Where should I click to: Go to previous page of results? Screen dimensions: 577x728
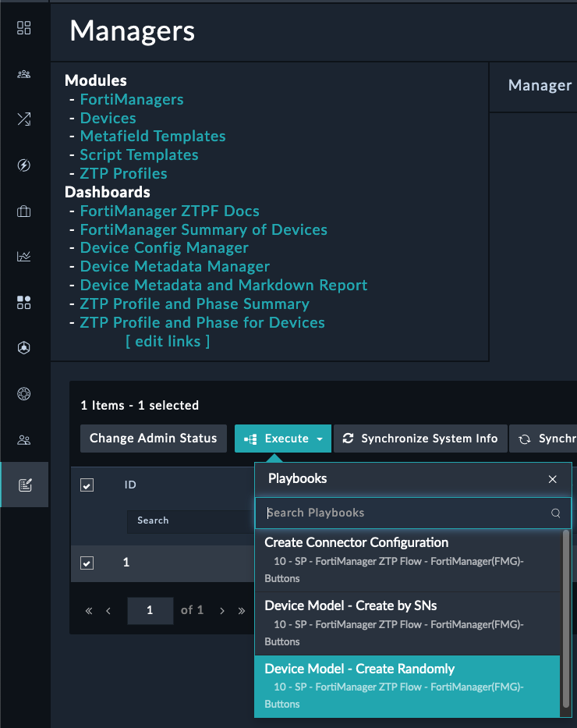(x=108, y=611)
